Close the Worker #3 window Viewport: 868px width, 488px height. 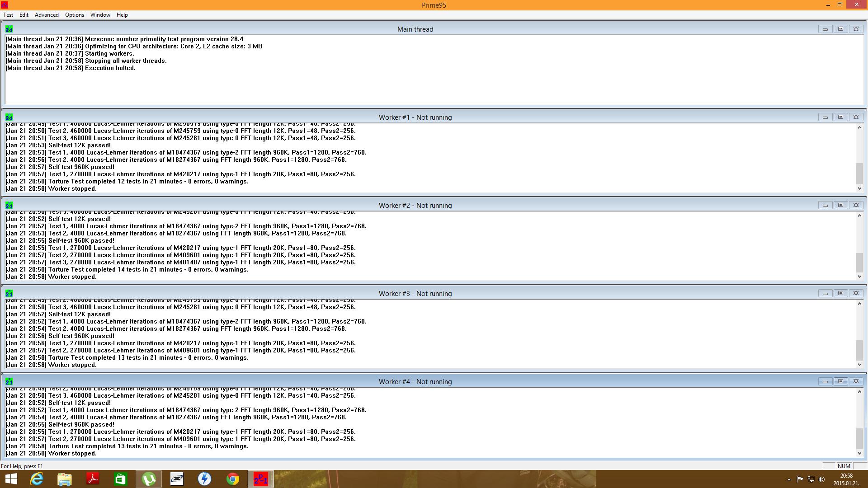(856, 293)
